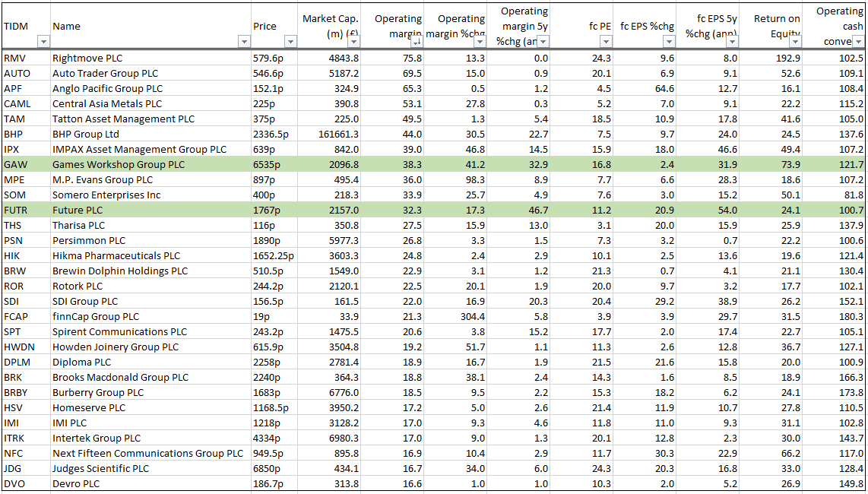The width and height of the screenshot is (868, 494).
Task: Open the fc EPS %chg filter
Action: click(668, 42)
